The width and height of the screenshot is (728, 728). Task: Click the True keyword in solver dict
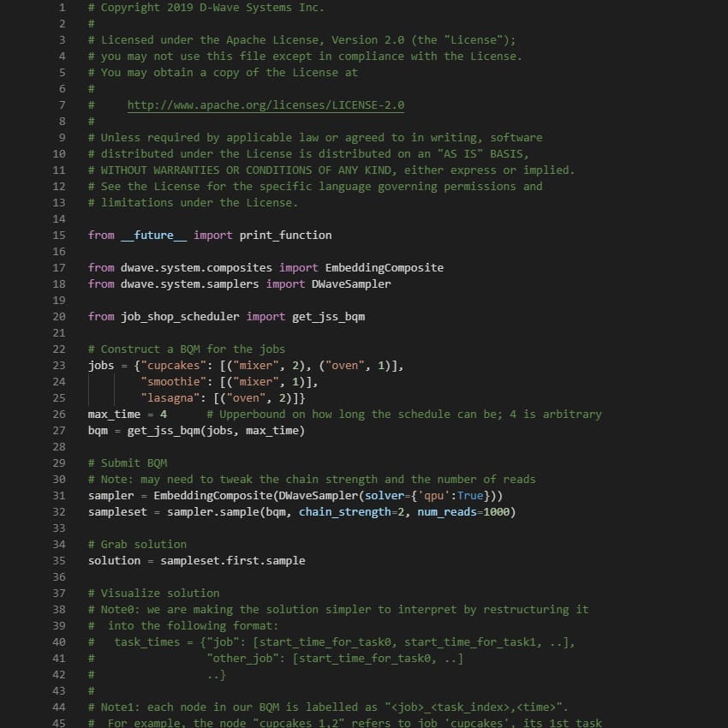pyautogui.click(x=469, y=496)
